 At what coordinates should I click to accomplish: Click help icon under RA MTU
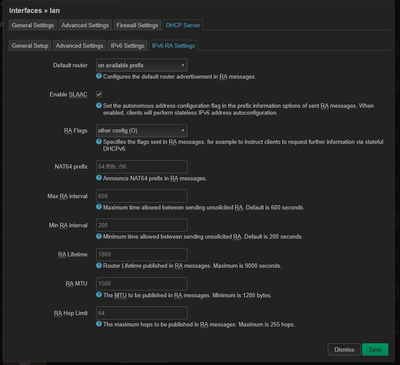coord(99,295)
